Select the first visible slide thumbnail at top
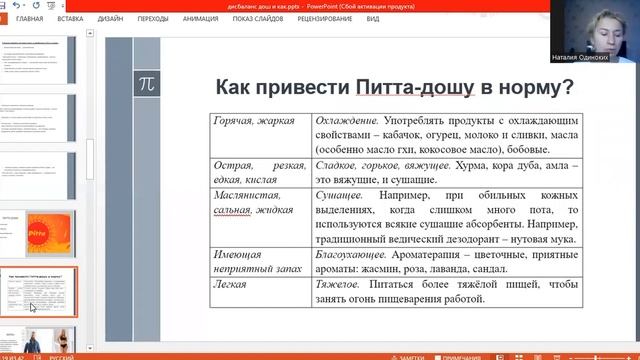Image resolution: width=640 pixels, height=360 pixels. [38, 60]
